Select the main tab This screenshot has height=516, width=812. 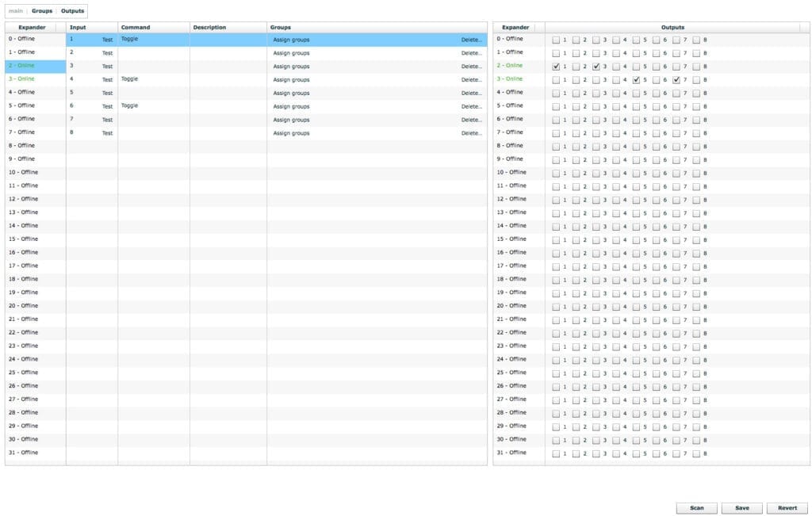click(x=15, y=11)
